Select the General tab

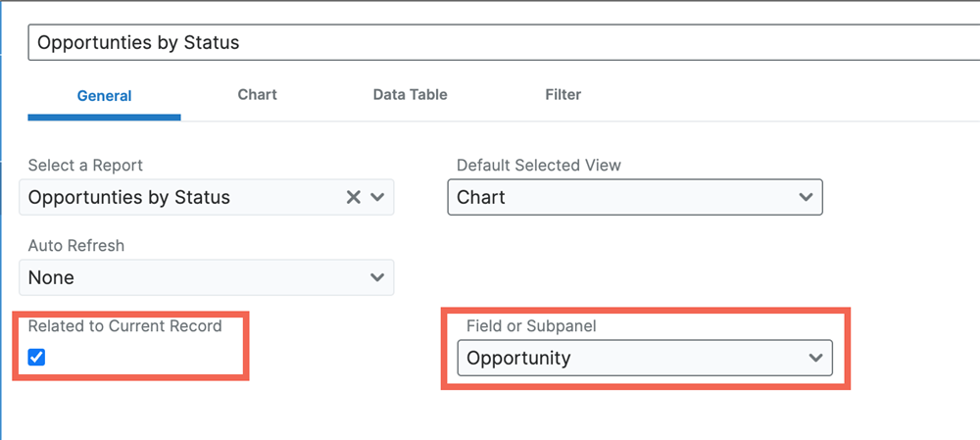[x=105, y=96]
